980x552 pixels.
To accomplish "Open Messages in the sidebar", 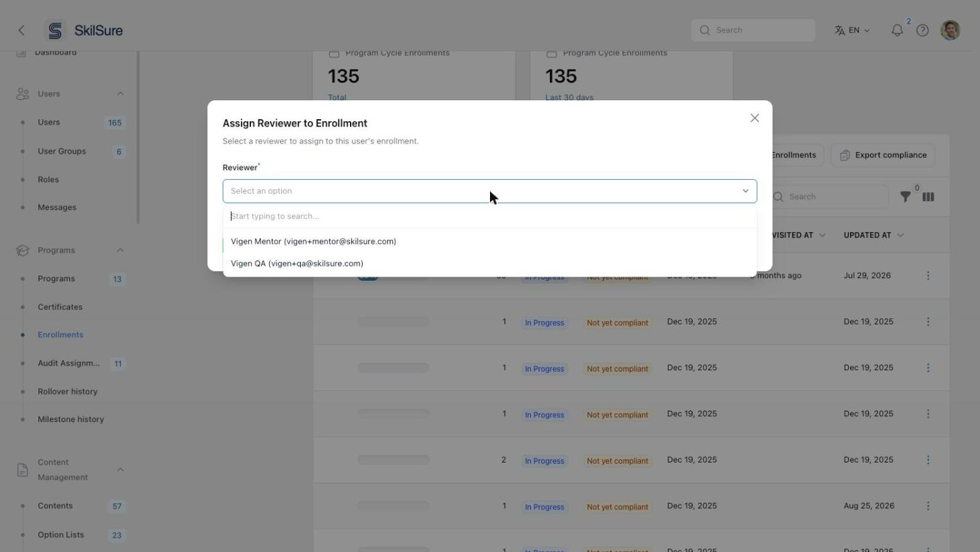I will tap(57, 207).
